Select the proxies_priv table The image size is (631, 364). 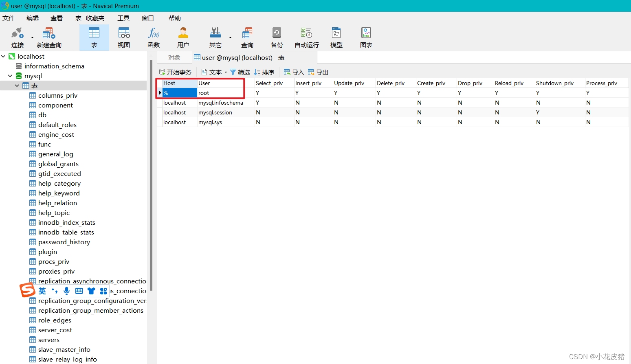[56, 271]
